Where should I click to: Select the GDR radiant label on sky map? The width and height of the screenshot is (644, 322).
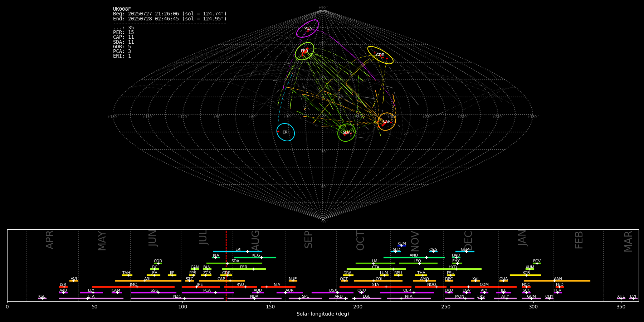tap(380, 55)
